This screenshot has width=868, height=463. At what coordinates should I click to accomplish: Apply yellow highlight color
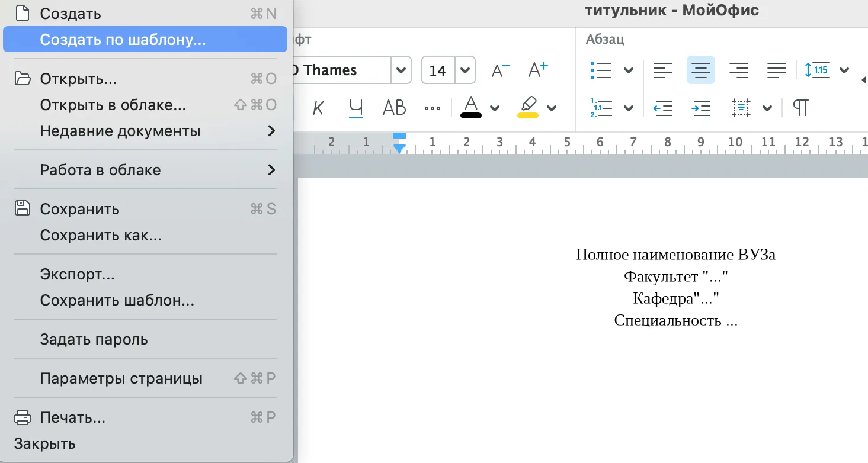(528, 107)
